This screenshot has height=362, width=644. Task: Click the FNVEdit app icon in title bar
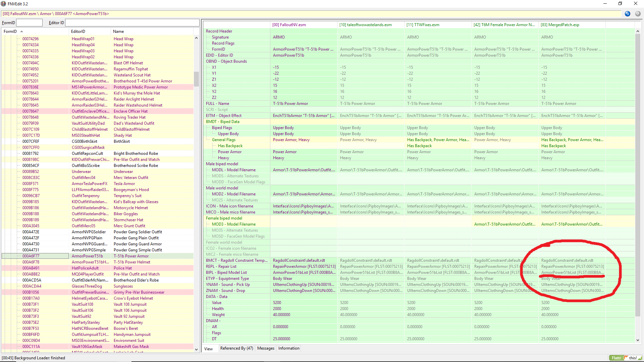(x=3, y=4)
